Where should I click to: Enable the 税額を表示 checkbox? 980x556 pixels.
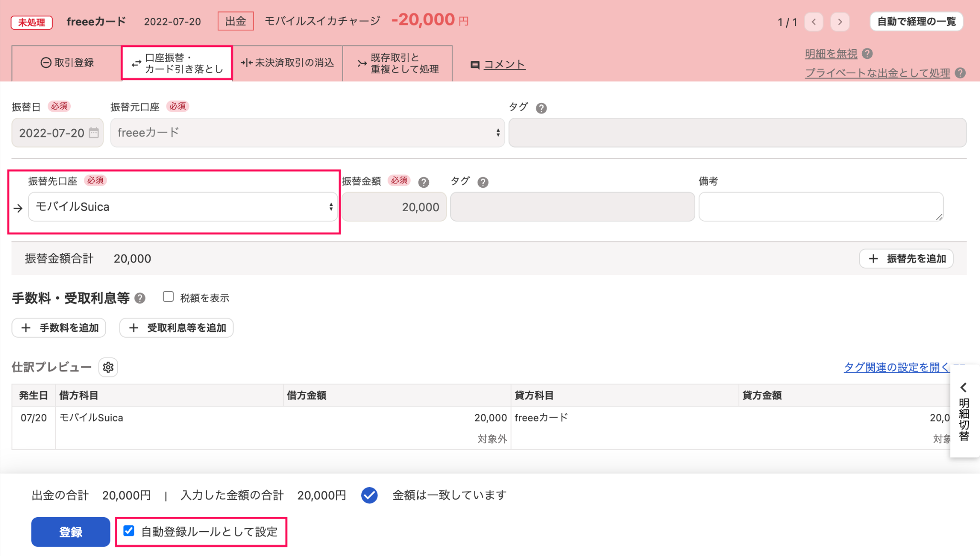pos(168,297)
